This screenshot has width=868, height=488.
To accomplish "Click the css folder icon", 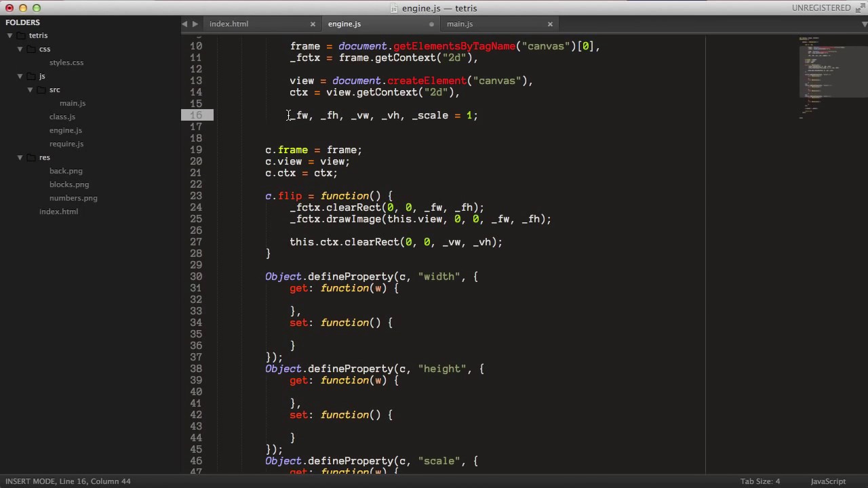I will 31,49.
